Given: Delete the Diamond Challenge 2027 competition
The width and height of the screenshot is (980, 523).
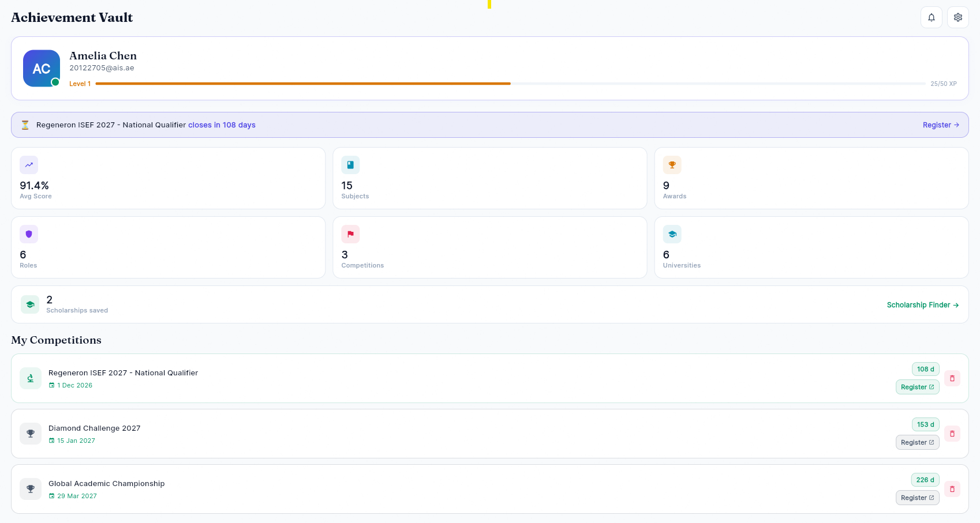Looking at the screenshot, I should tap(952, 434).
